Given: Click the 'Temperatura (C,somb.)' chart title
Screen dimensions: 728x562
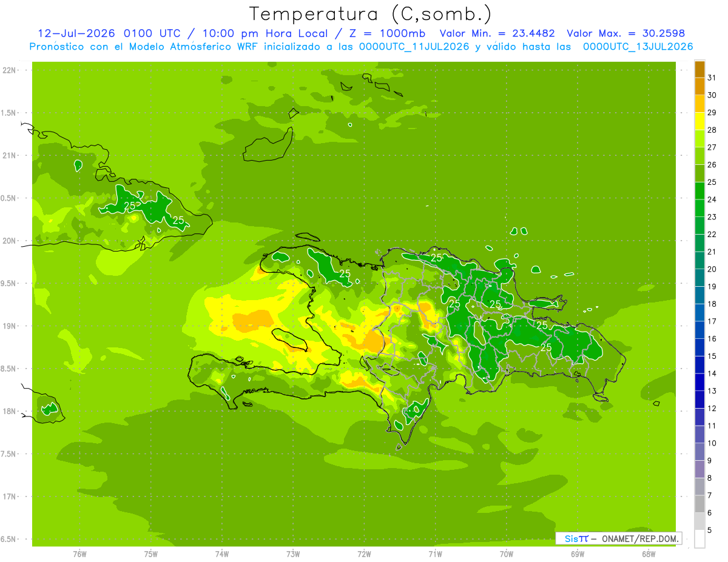Looking at the screenshot, I should tap(370, 14).
